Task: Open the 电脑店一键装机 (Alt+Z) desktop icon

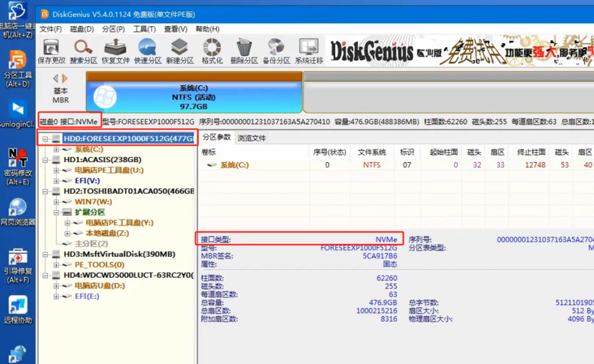Action: (18, 20)
